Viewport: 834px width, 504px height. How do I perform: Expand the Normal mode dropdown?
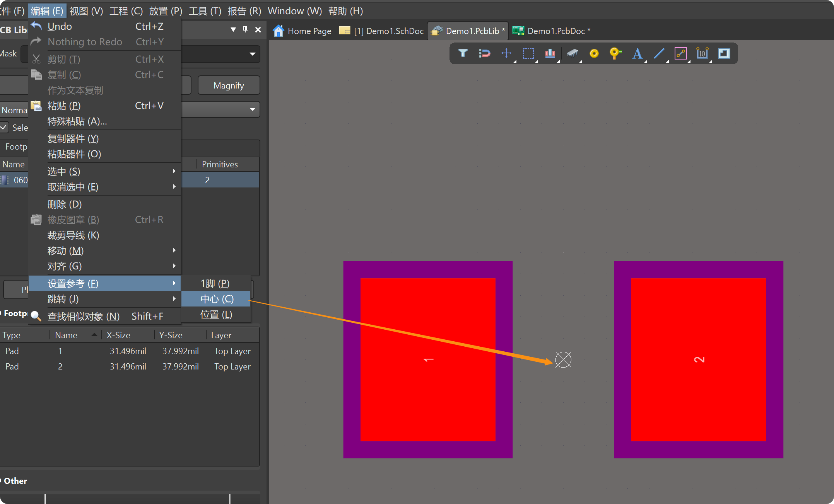pos(252,109)
